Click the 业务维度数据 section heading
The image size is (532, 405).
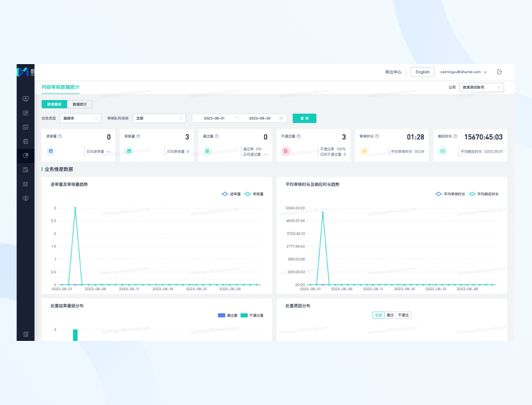pos(59,169)
